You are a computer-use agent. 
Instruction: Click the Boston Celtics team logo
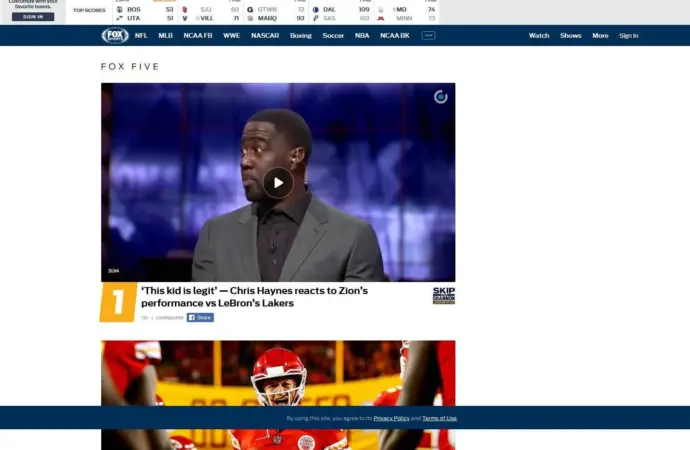pos(119,9)
